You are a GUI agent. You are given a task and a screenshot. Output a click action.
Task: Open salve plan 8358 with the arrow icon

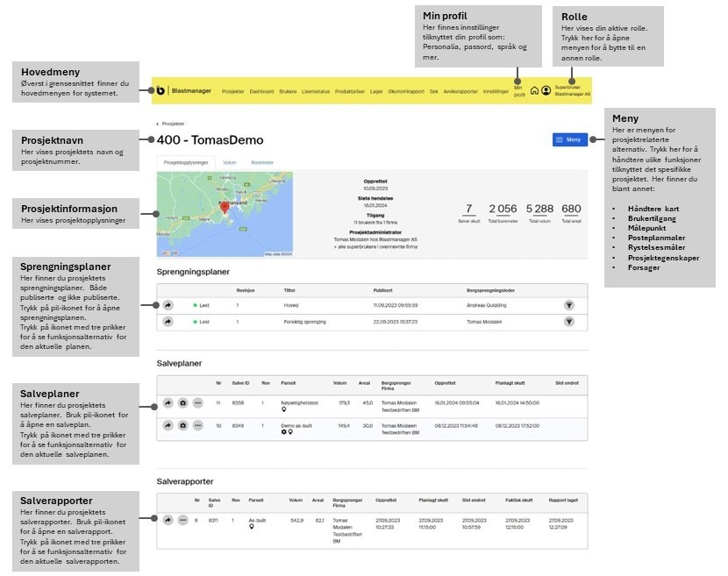(168, 403)
